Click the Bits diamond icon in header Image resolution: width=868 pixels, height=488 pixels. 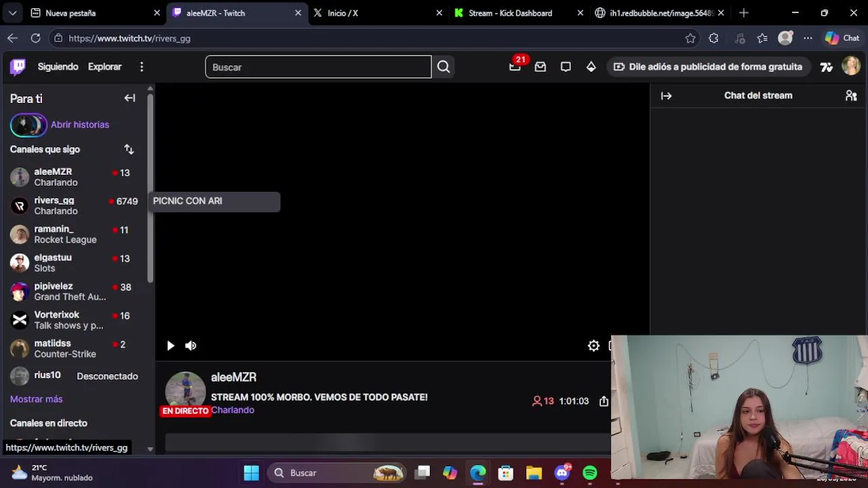coord(591,66)
